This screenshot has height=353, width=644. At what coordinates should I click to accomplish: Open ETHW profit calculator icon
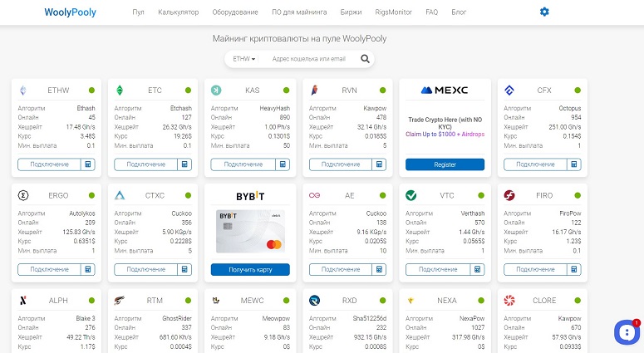88,164
